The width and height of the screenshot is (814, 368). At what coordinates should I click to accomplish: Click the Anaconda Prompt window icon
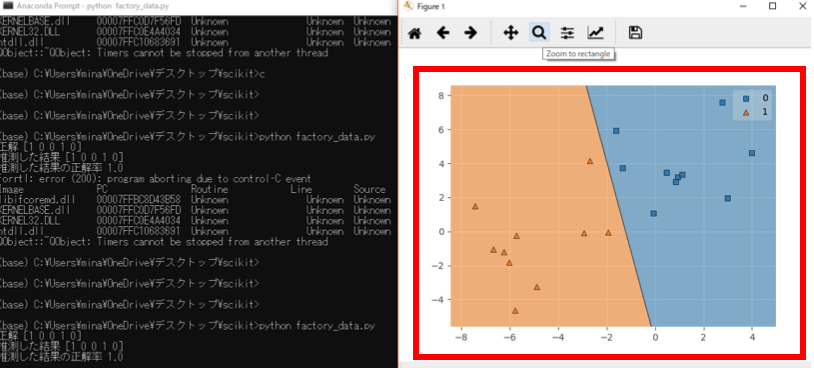[8, 6]
